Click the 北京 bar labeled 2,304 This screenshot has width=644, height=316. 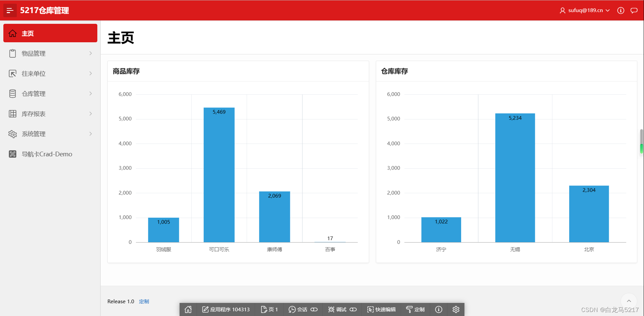tap(589, 214)
